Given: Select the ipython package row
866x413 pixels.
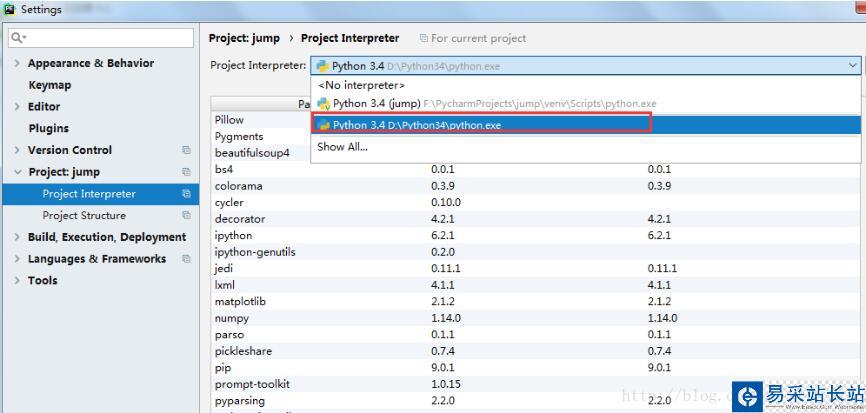Looking at the screenshot, I should pos(536,236).
